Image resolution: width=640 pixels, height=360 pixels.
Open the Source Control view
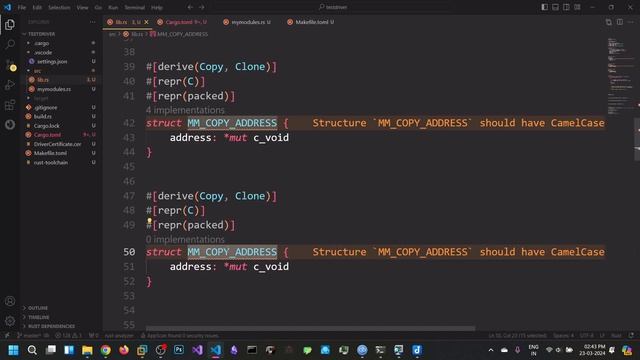[x=10, y=64]
